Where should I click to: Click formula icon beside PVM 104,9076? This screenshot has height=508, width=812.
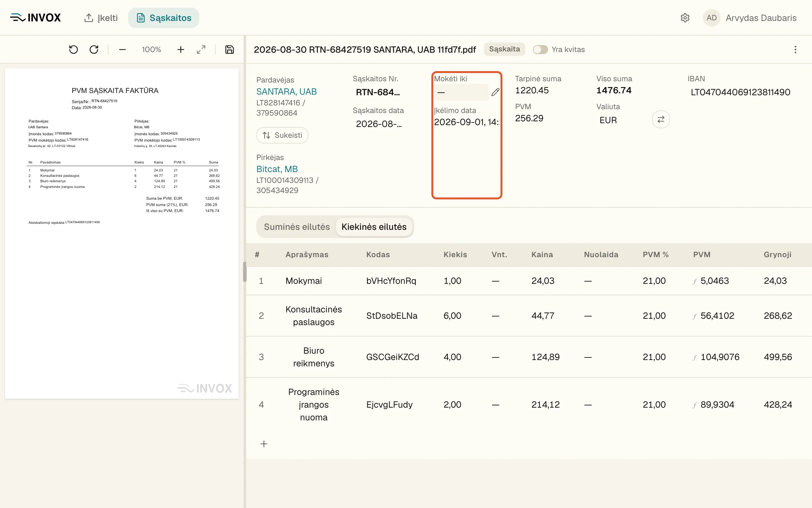[x=695, y=358]
